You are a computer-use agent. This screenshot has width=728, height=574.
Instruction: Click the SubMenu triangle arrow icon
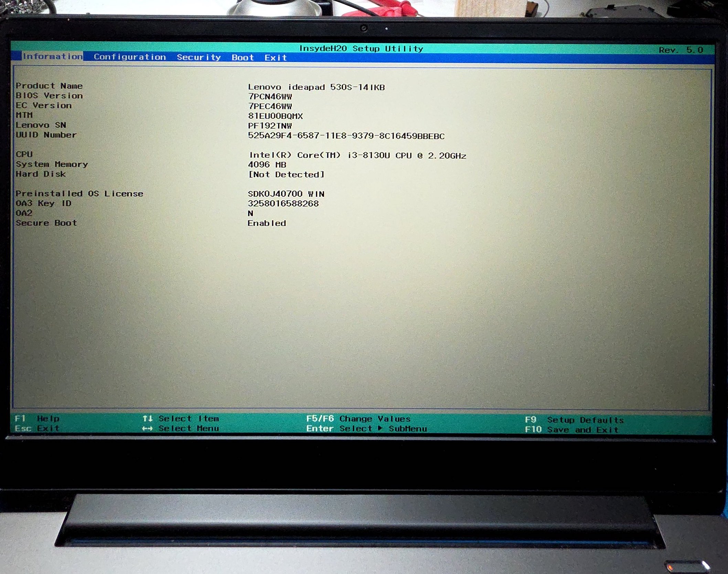tap(380, 428)
